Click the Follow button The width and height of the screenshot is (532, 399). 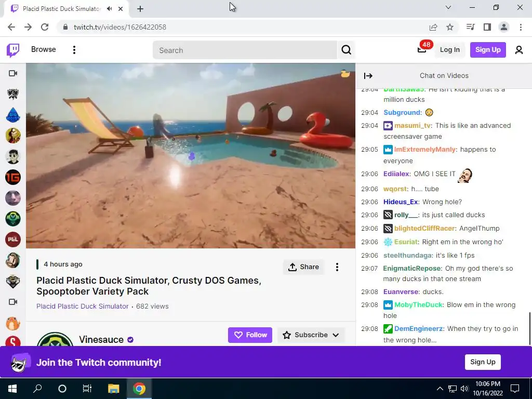(250, 335)
